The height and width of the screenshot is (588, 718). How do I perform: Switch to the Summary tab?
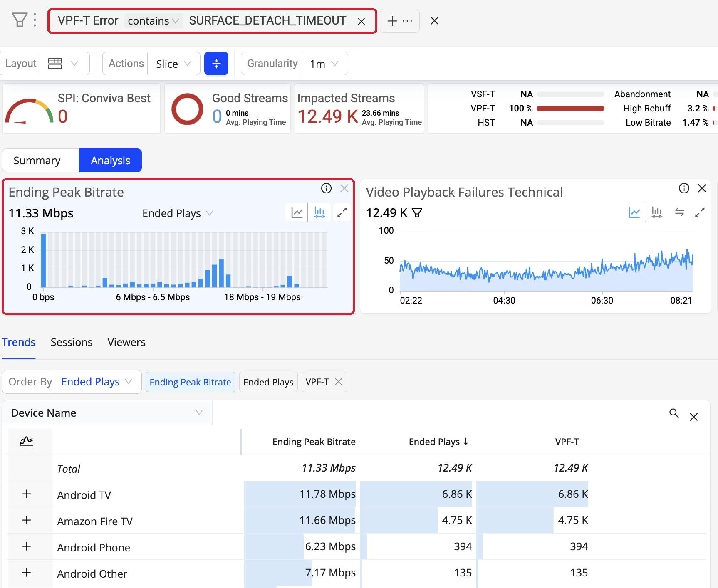click(41, 160)
